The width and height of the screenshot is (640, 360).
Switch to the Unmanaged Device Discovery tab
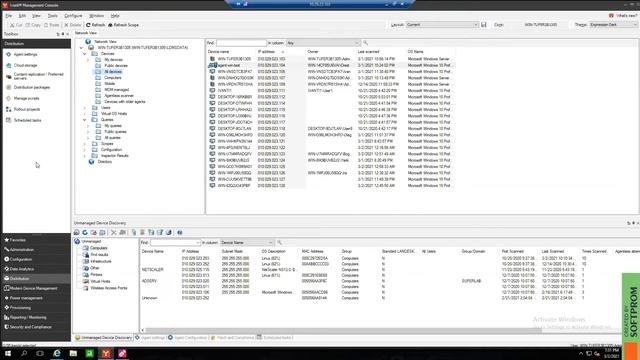104,338
